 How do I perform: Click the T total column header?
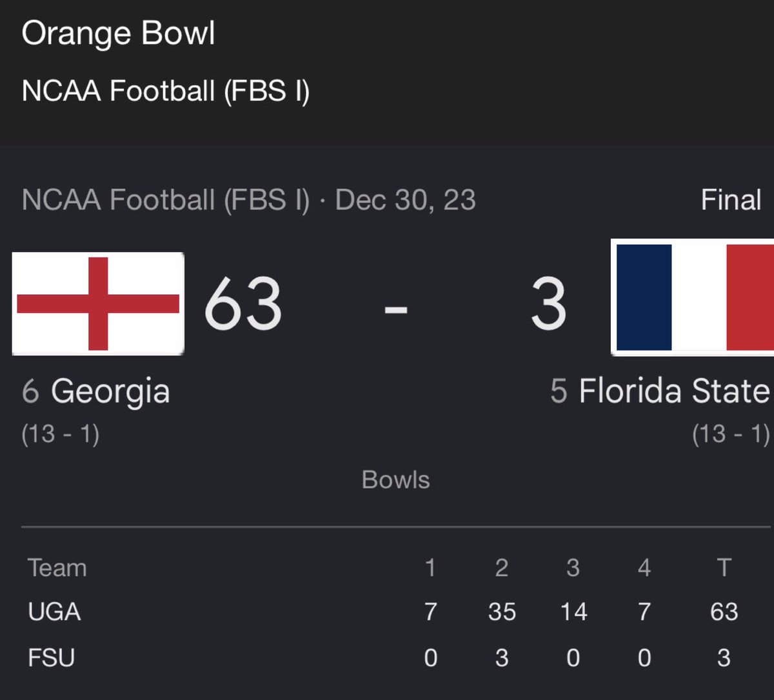click(724, 568)
